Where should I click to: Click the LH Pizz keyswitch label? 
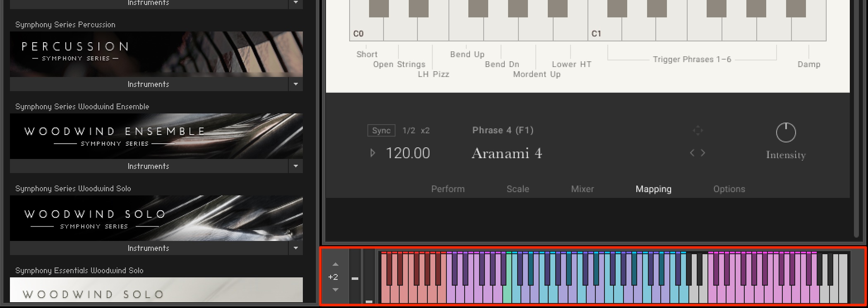[x=433, y=74]
